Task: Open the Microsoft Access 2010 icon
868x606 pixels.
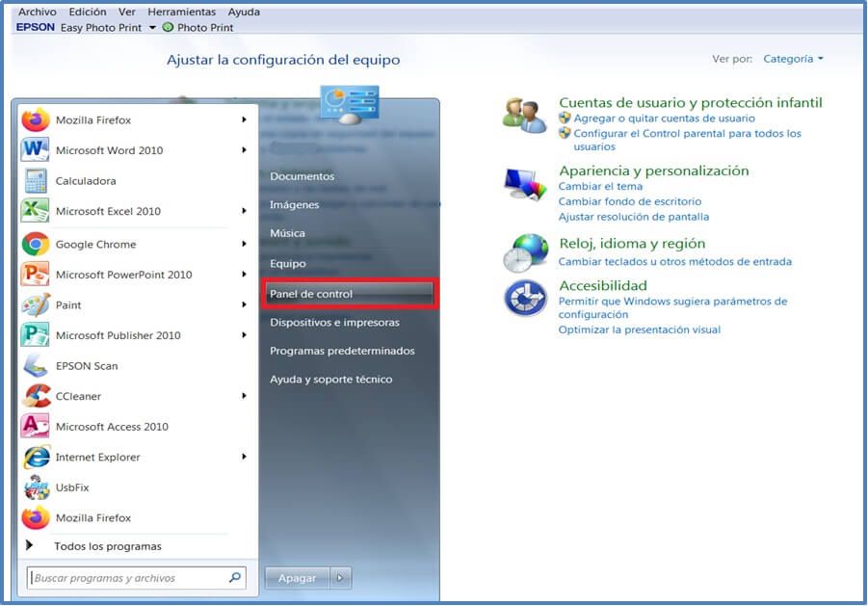Action: (x=35, y=427)
